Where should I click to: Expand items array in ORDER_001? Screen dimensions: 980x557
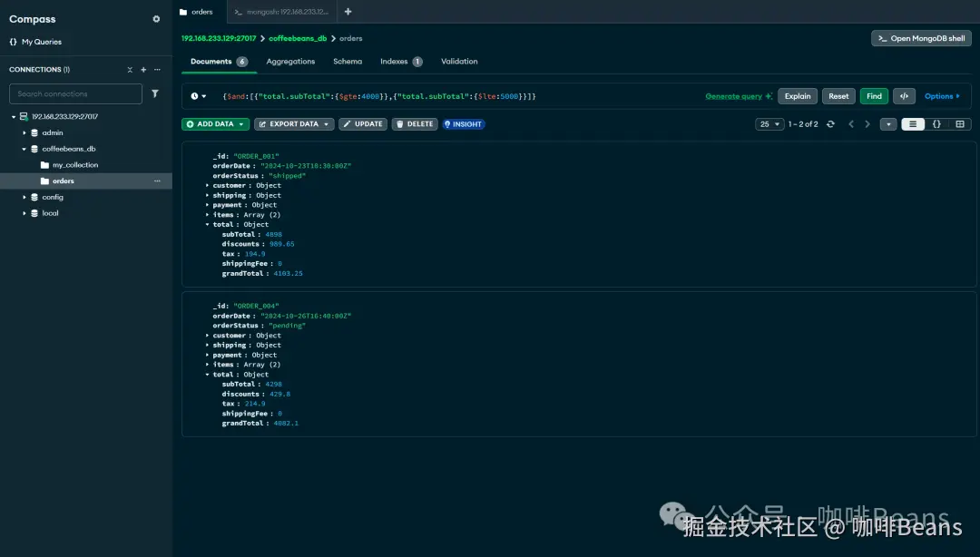pos(208,215)
